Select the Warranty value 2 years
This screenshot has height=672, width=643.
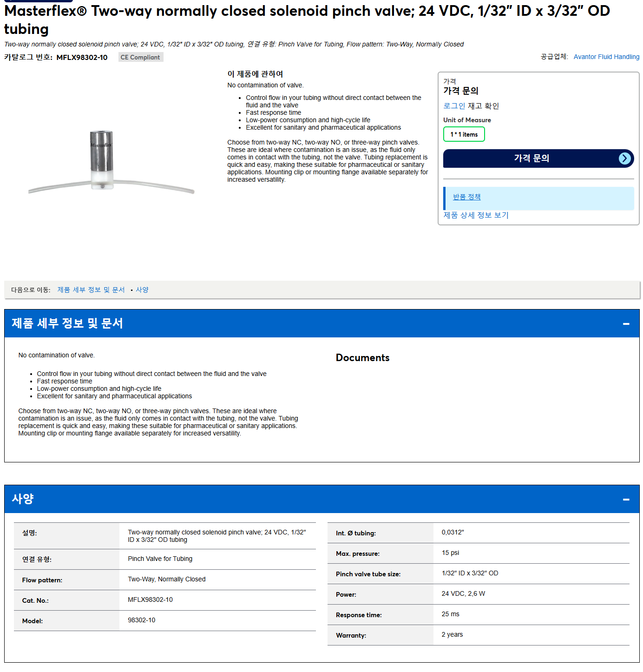(x=452, y=634)
